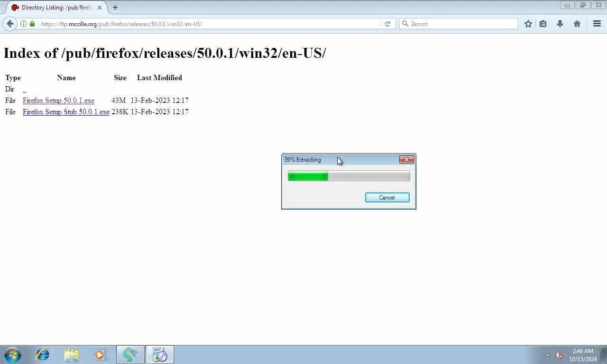607x364 pixels.
Task: Click the Size column header
Action: [120, 78]
